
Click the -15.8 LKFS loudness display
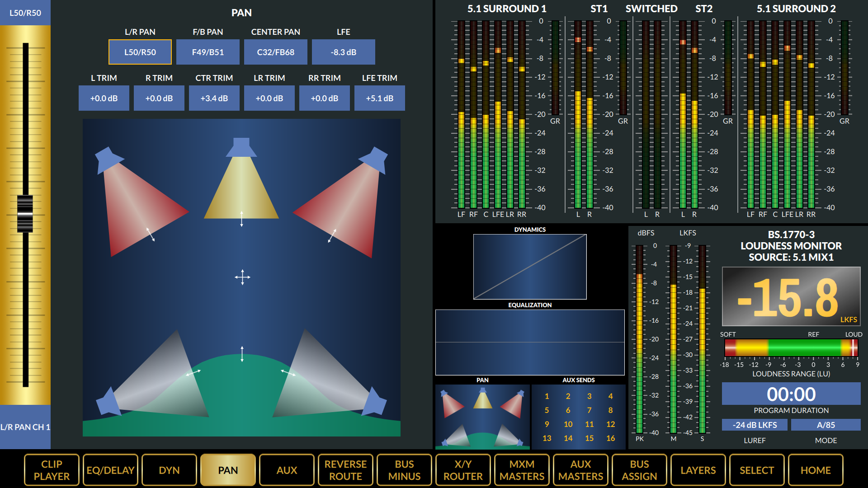[791, 296]
